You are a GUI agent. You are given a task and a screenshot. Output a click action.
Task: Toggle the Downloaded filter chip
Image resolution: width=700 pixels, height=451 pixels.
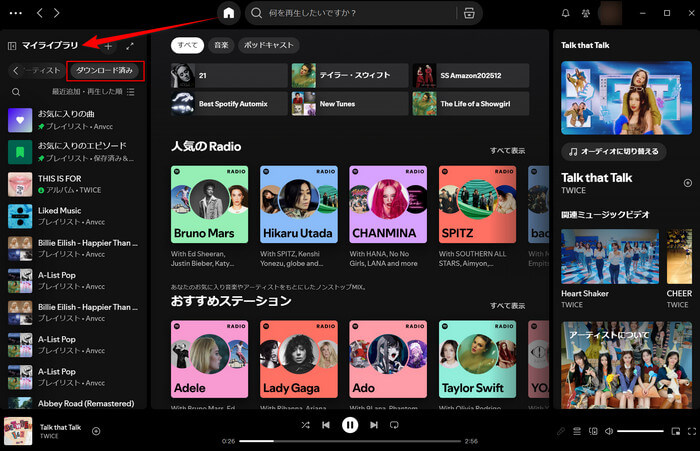105,71
